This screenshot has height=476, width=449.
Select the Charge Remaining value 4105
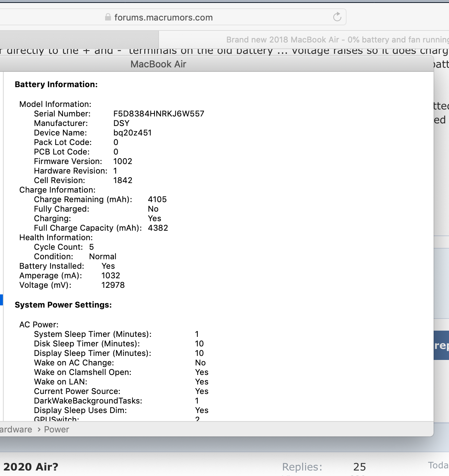[157, 200]
